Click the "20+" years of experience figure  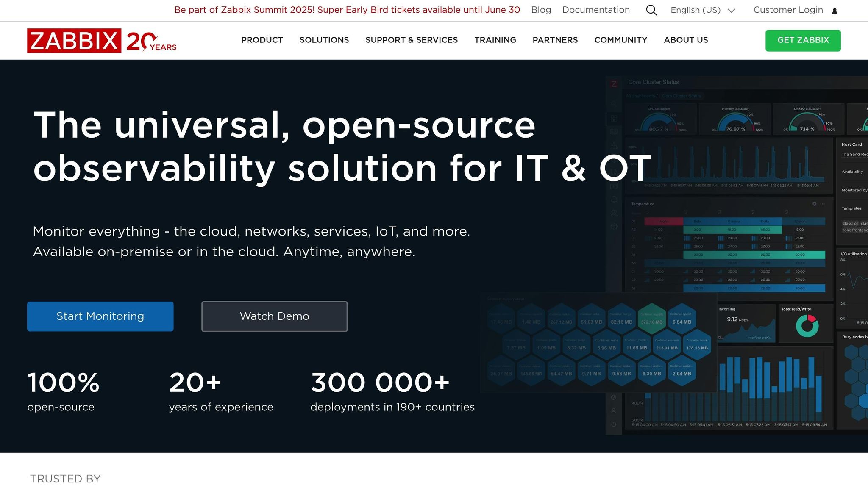pos(195,383)
